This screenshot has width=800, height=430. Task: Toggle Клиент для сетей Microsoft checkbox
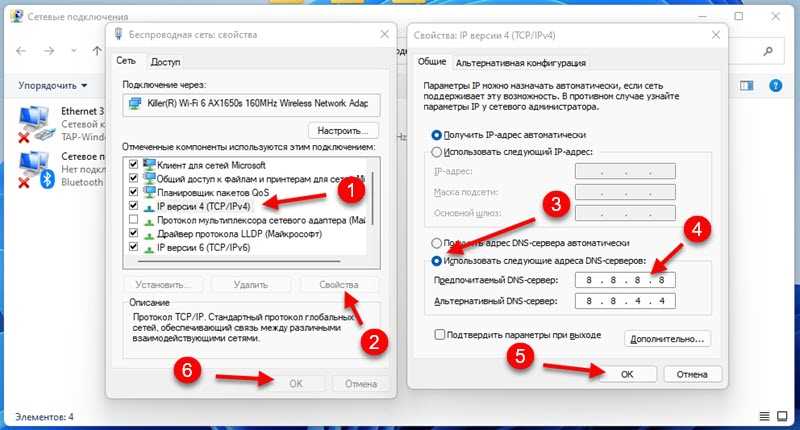pyautogui.click(x=133, y=164)
